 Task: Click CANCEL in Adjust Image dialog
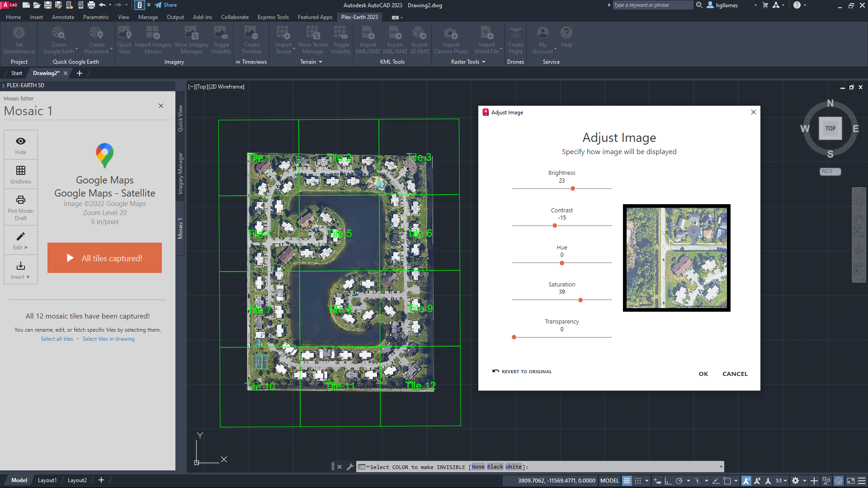pyautogui.click(x=735, y=374)
